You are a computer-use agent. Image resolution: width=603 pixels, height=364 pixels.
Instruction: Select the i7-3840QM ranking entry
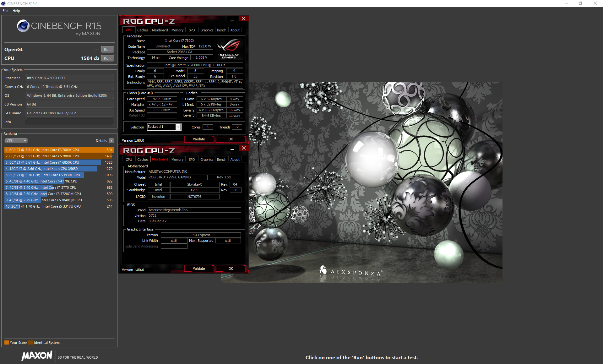coord(59,200)
